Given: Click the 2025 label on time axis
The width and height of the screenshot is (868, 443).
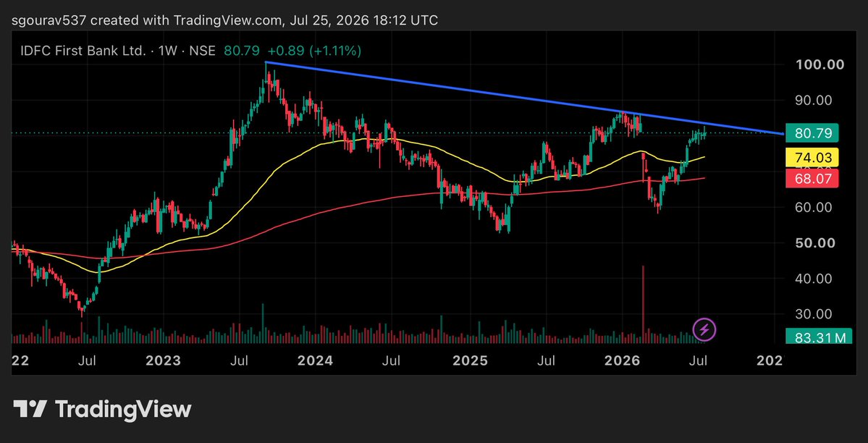Looking at the screenshot, I should pyautogui.click(x=470, y=361).
